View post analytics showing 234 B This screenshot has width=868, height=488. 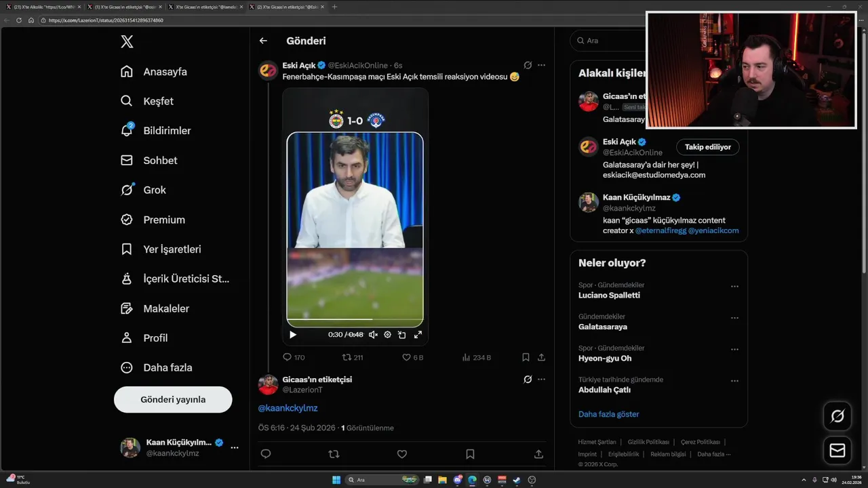click(x=476, y=357)
